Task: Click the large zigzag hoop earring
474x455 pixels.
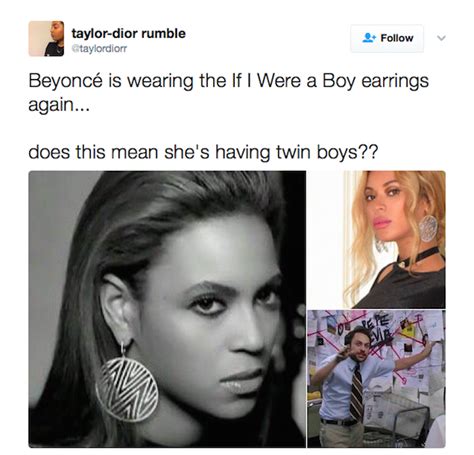Action: pyautogui.click(x=127, y=389)
